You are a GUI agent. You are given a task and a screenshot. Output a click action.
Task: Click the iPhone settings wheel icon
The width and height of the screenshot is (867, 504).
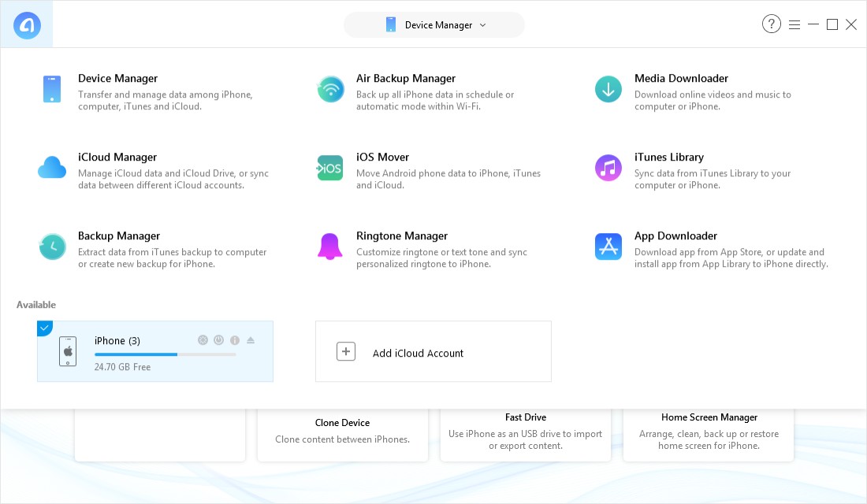point(203,340)
